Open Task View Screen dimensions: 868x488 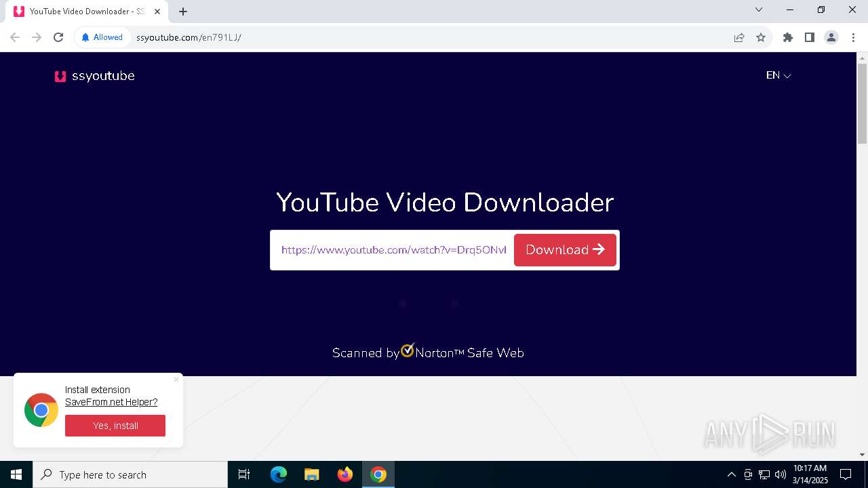[244, 474]
